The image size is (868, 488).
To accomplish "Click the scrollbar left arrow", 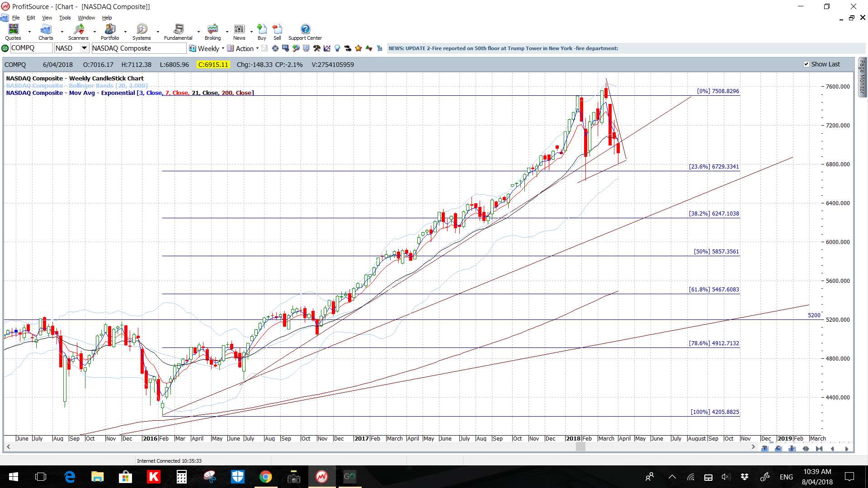I will pyautogui.click(x=8, y=447).
